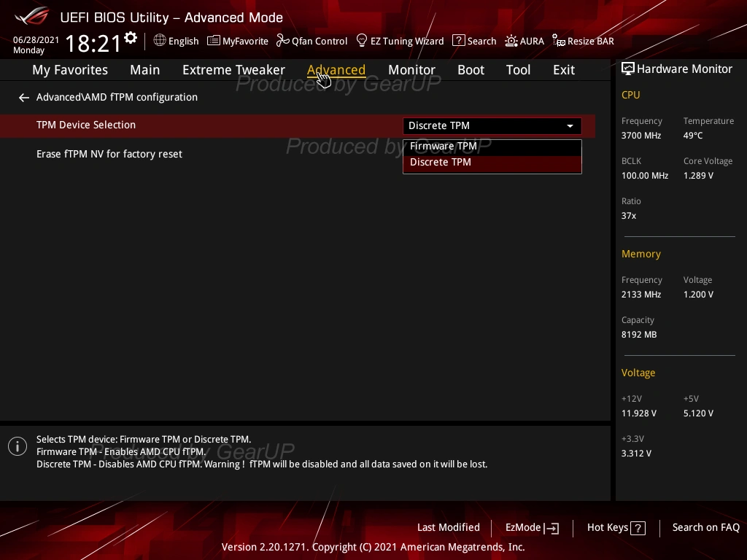Image resolution: width=747 pixels, height=560 pixels.
Task: Open the Search label in toolbar
Action: (481, 41)
